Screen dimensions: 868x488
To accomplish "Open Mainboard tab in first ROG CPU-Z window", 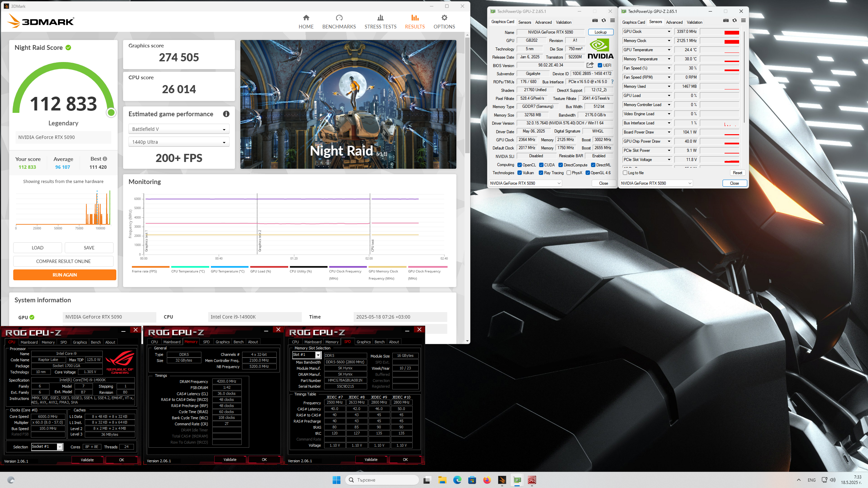I will [x=29, y=342].
